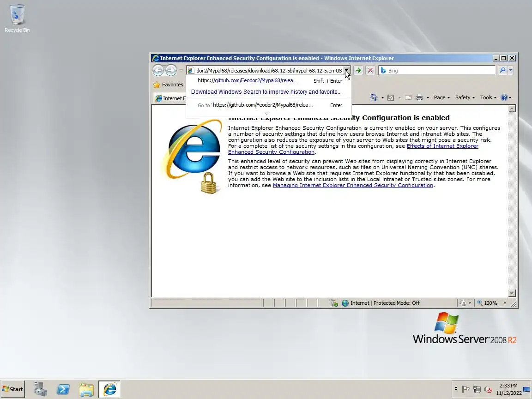The width and height of the screenshot is (532, 399).
Task: Click the add-ons status icon in status bar
Action: tap(334, 303)
